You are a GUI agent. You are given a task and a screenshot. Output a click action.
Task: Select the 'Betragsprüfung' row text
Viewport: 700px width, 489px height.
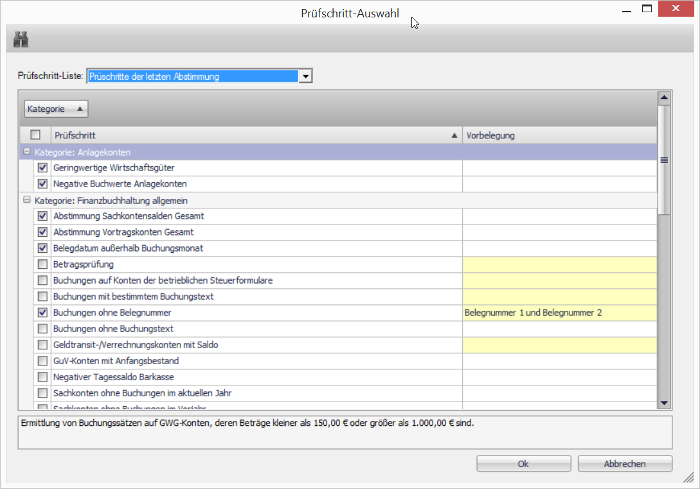[x=83, y=264]
